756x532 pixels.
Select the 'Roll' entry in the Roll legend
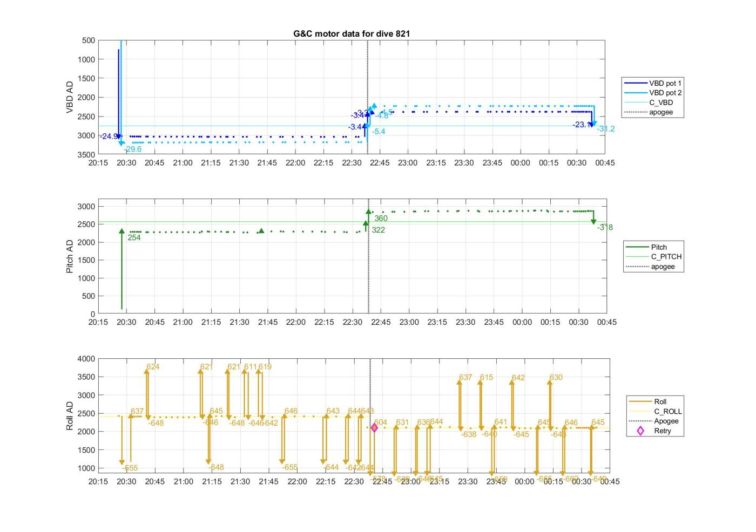648,401
